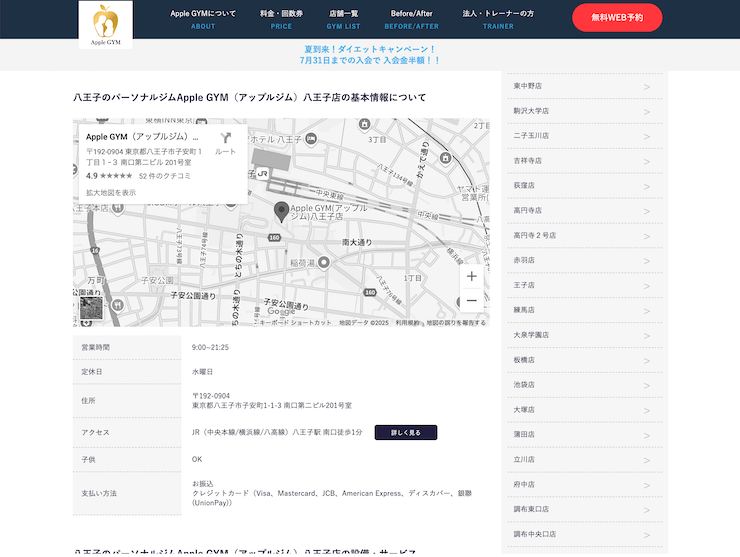Viewport: 740px width, 557px height.
Task: Click the ルート directions icon on map
Action: pos(226,143)
